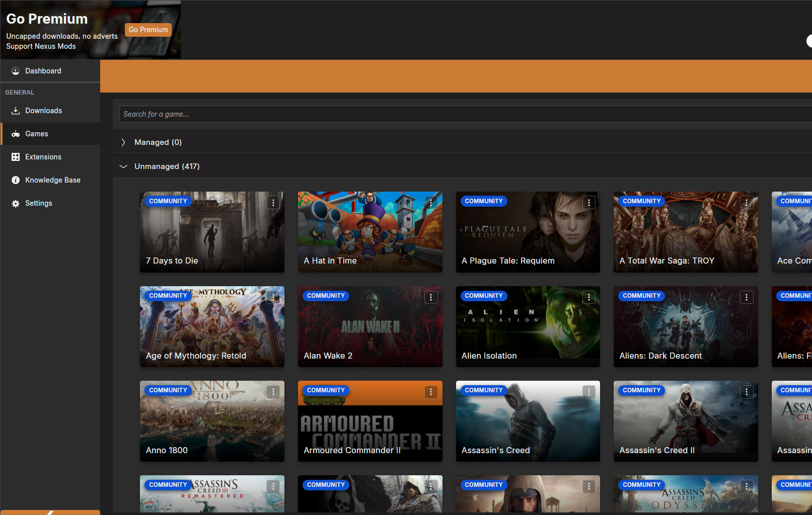Open the Aliens: Dark Descent options menu
Screen dimensions: 812x515
tap(747, 297)
